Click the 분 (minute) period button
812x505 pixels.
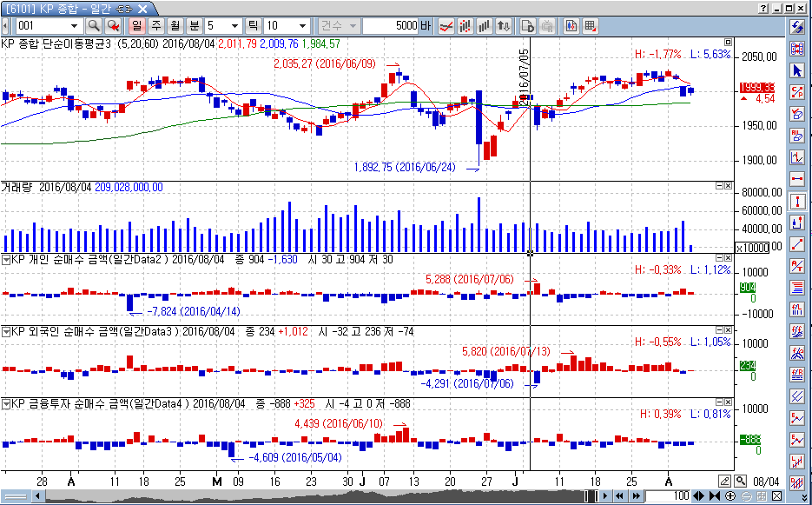click(194, 26)
